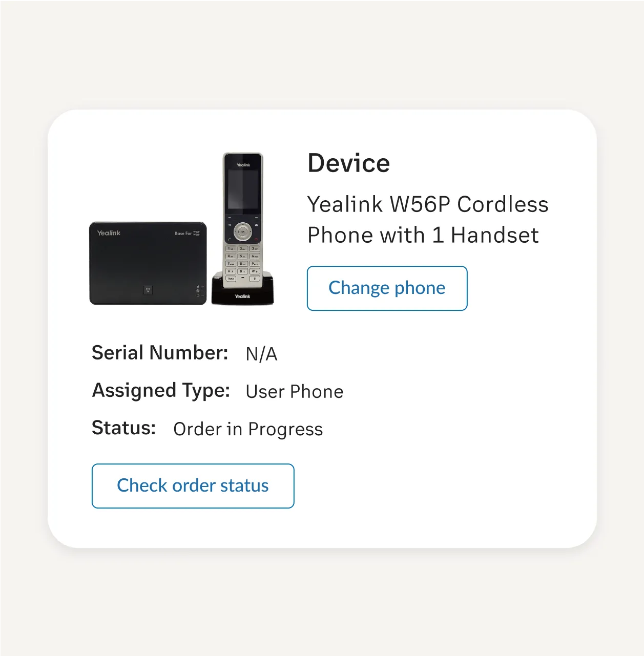Click the Change phone button

coord(387,288)
